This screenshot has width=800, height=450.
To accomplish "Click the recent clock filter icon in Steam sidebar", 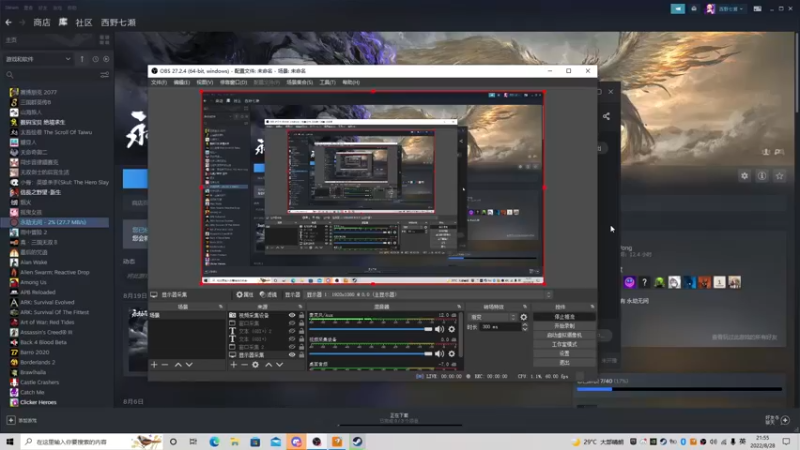I will pyautogui.click(x=95, y=59).
